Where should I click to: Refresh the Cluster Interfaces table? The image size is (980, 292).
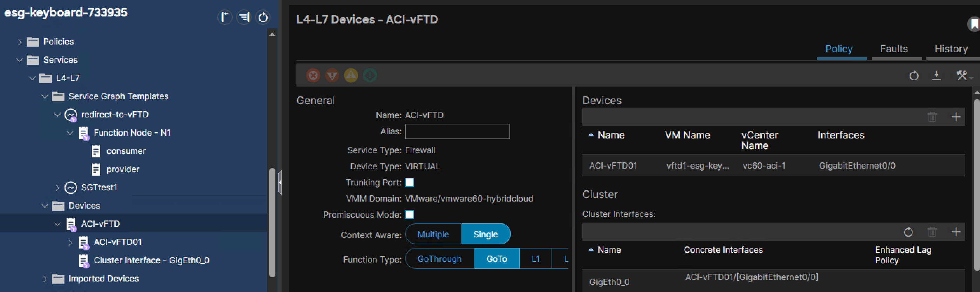pos(908,232)
